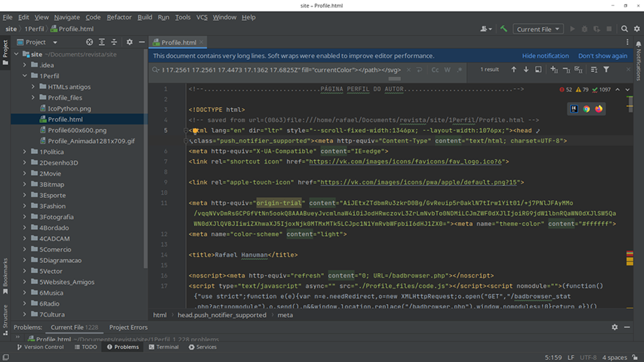Open Terminal tool window tab
644x362 pixels.
point(164,347)
